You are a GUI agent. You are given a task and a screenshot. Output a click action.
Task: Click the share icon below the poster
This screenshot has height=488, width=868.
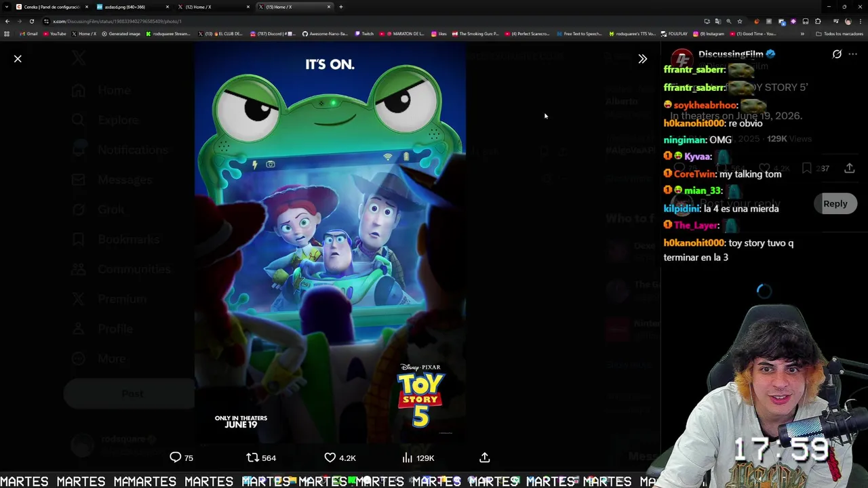point(484,457)
